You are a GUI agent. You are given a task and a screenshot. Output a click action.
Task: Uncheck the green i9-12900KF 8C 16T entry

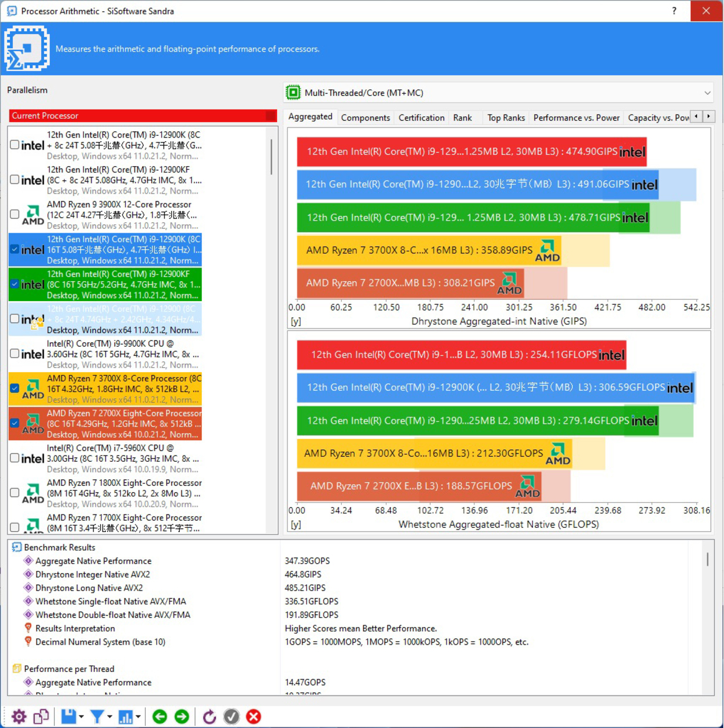coord(14,284)
